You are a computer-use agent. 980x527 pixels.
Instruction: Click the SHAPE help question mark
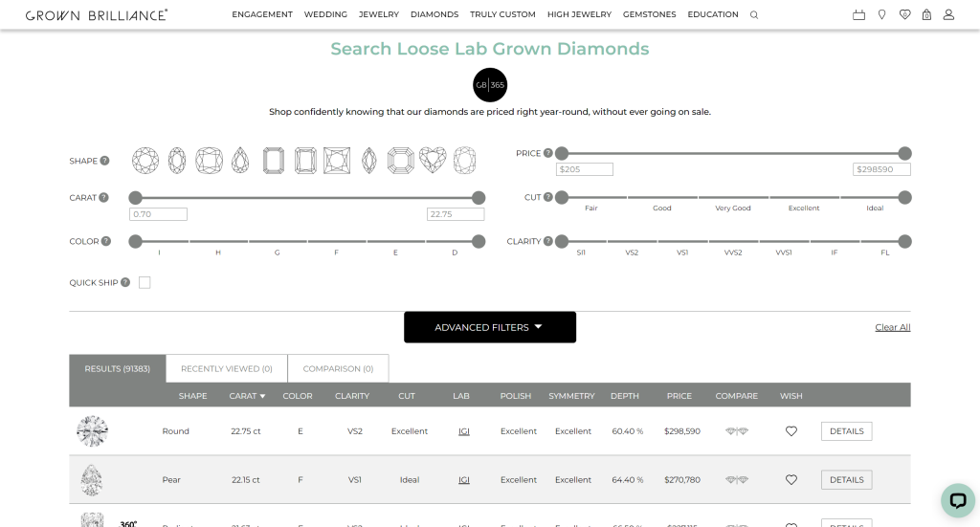[105, 161]
